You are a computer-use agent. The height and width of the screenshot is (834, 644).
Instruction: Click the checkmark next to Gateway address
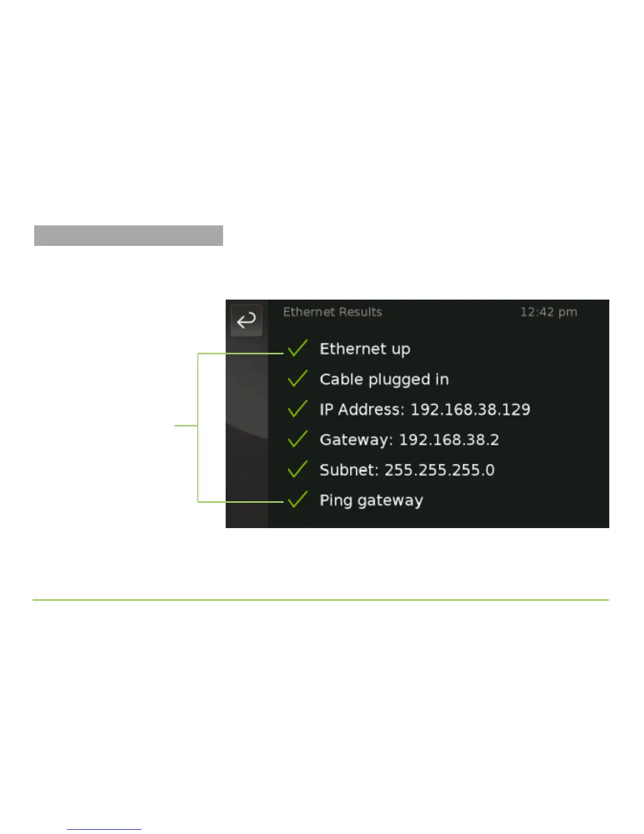[298, 439]
